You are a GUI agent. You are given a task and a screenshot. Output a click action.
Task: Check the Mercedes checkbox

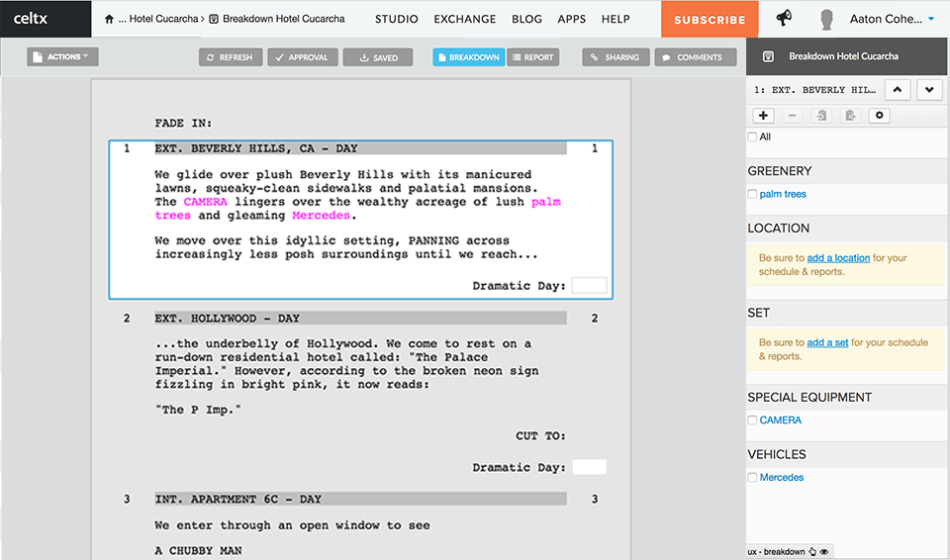752,478
